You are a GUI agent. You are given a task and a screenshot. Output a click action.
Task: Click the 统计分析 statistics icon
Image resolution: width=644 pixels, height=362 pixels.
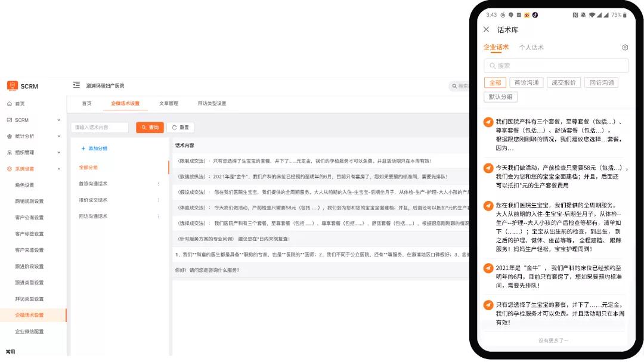click(10, 137)
